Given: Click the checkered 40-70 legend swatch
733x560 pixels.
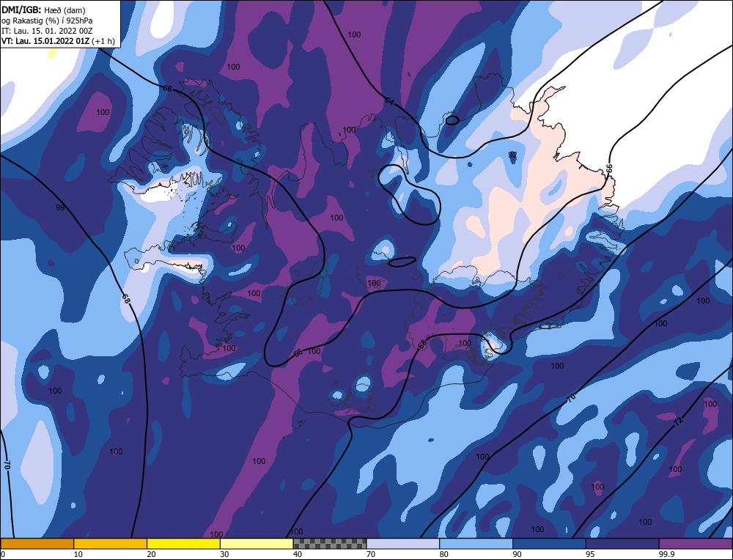Looking at the screenshot, I should point(330,543).
